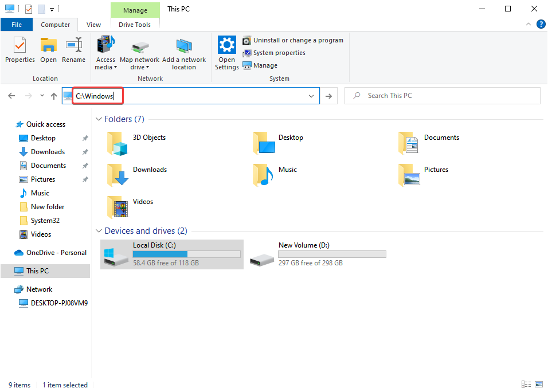548x392 pixels.
Task: Expand the address bar history dropdown
Action: tap(311, 96)
